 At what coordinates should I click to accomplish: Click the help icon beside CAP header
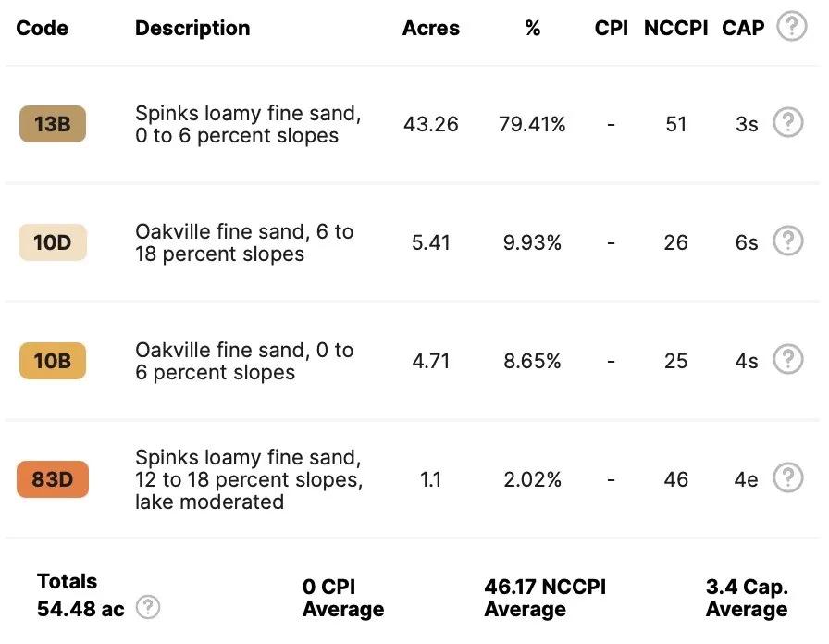[x=791, y=27]
